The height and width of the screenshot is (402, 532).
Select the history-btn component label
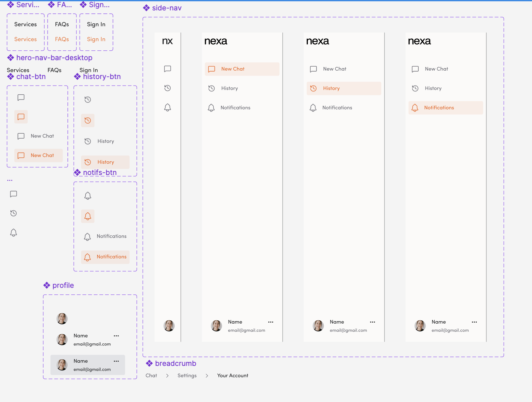click(98, 77)
